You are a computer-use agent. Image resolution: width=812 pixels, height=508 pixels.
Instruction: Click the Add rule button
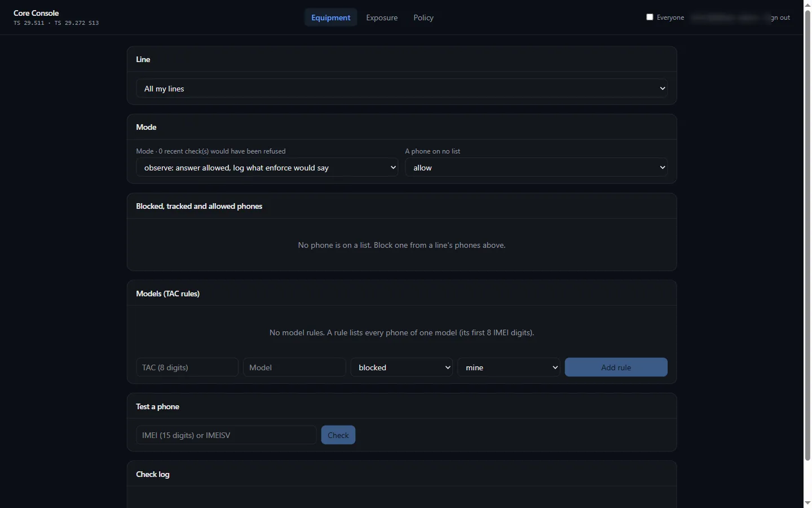click(616, 367)
